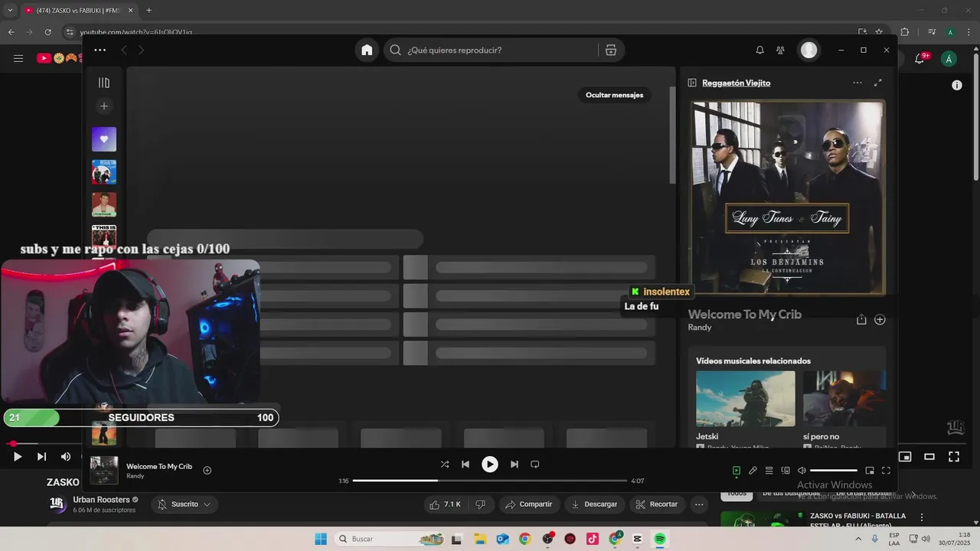Open the Spotify profile avatar menu
980x551 pixels.
click(809, 50)
